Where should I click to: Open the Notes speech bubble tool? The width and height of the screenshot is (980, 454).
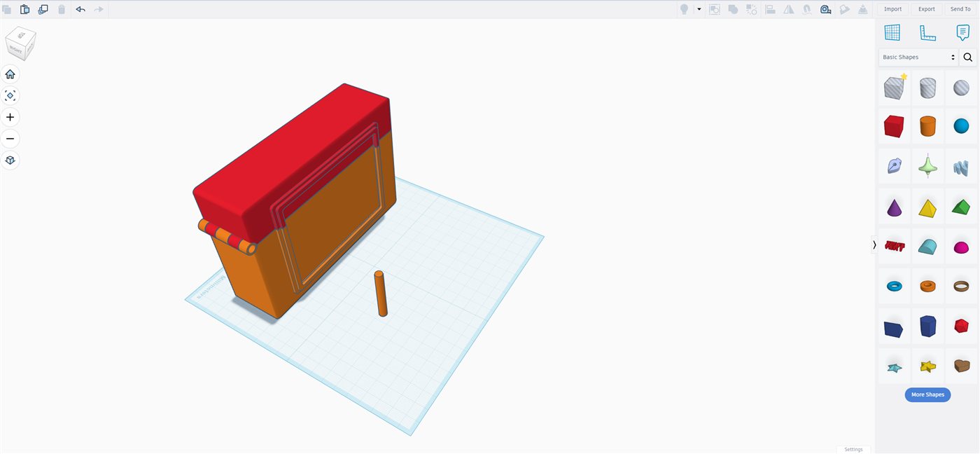click(963, 32)
